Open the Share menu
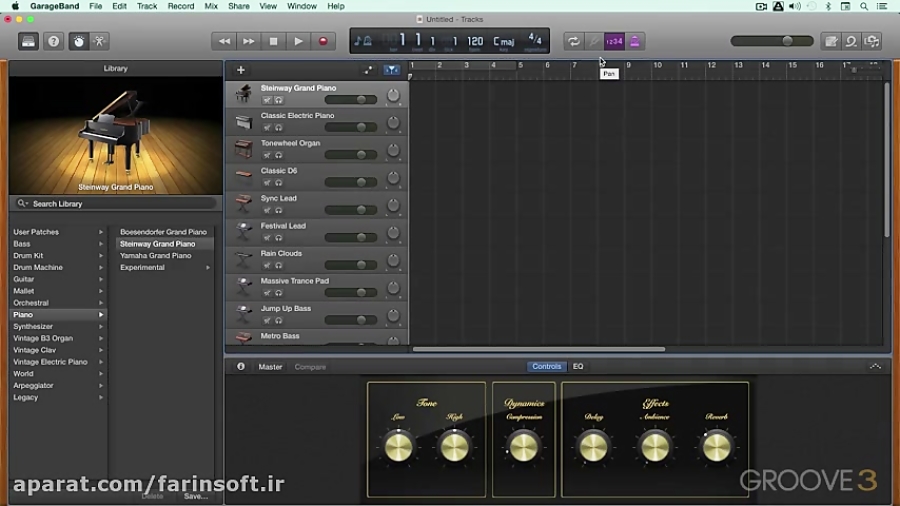 pyautogui.click(x=239, y=6)
